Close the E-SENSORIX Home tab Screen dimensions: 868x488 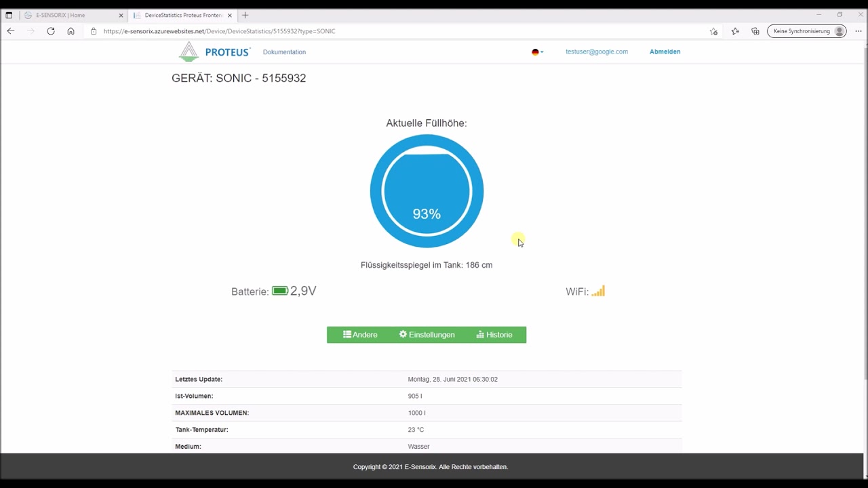(121, 15)
